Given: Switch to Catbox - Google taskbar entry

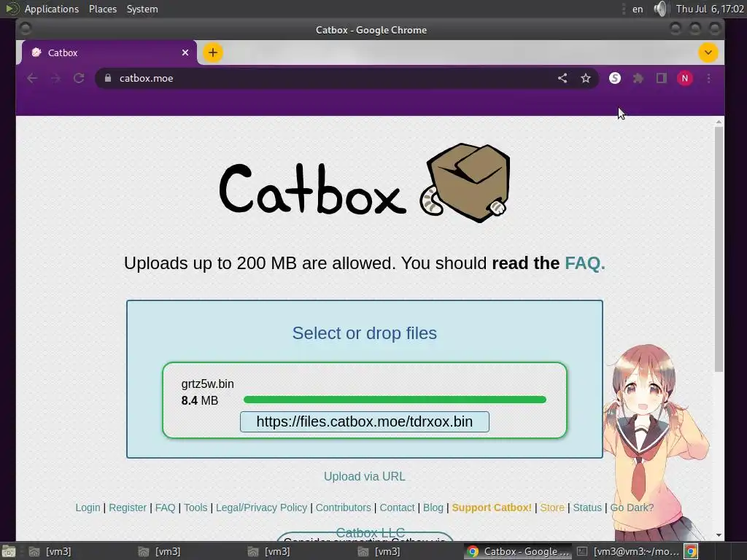Looking at the screenshot, I should click(519, 551).
